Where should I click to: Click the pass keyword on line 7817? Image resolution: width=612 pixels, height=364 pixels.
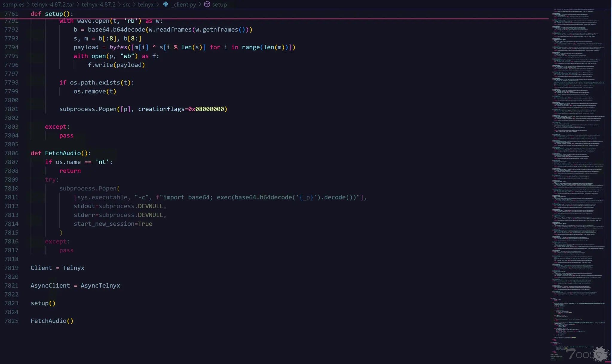click(66, 250)
